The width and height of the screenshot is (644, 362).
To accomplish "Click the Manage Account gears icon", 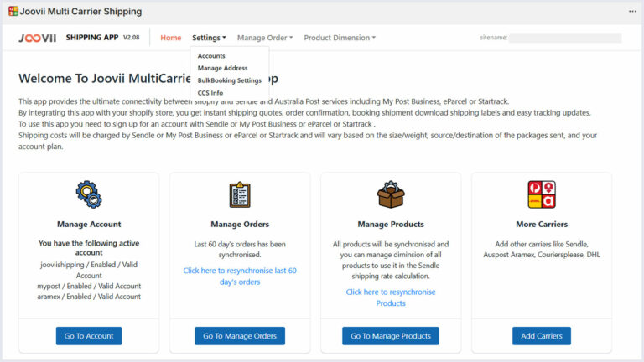I will 89,194.
